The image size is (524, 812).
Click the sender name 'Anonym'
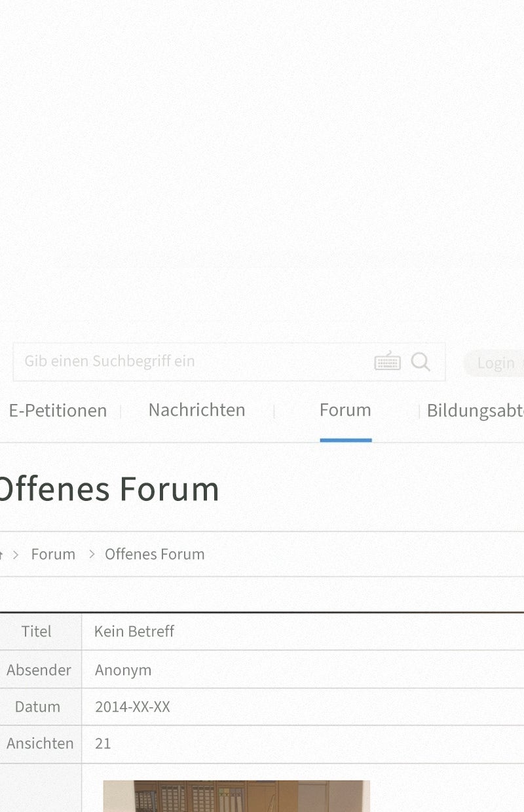123,670
